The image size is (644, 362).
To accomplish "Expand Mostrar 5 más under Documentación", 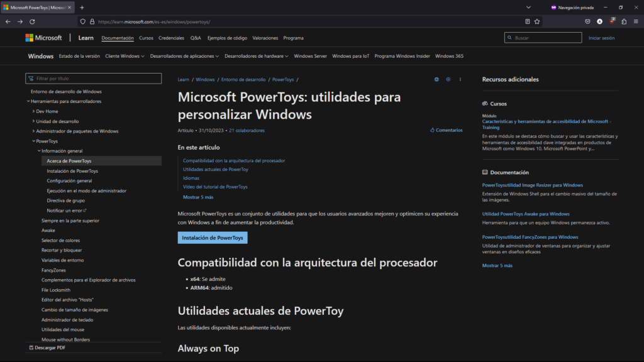I will [497, 266].
